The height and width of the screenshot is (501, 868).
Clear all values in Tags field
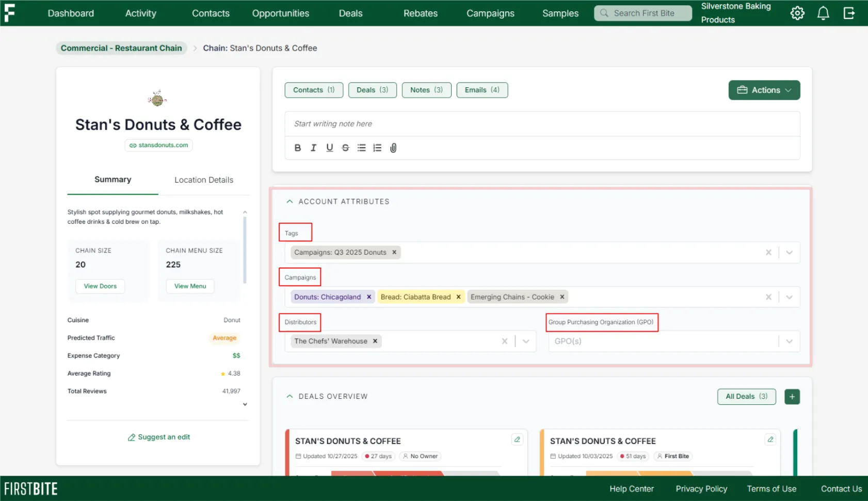pos(768,253)
